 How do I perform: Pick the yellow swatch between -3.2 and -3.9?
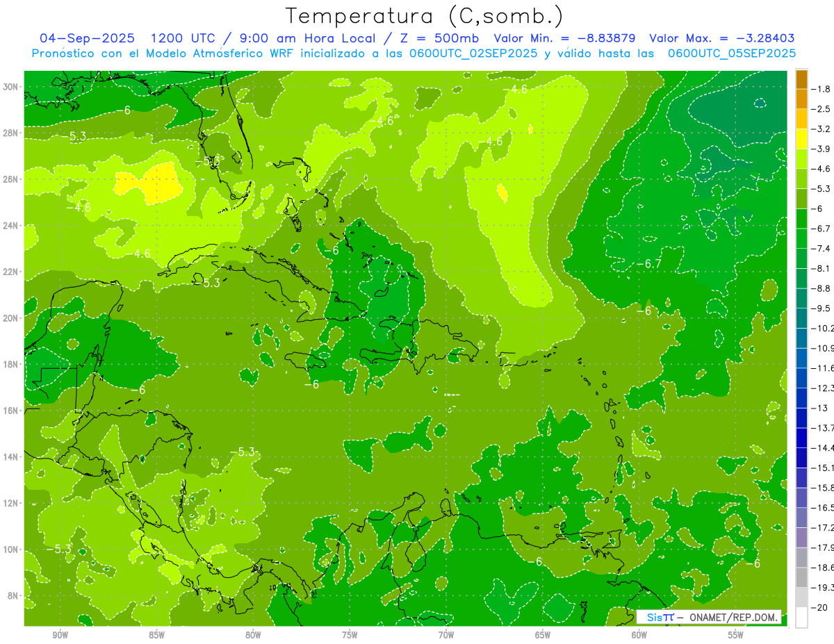(801, 139)
